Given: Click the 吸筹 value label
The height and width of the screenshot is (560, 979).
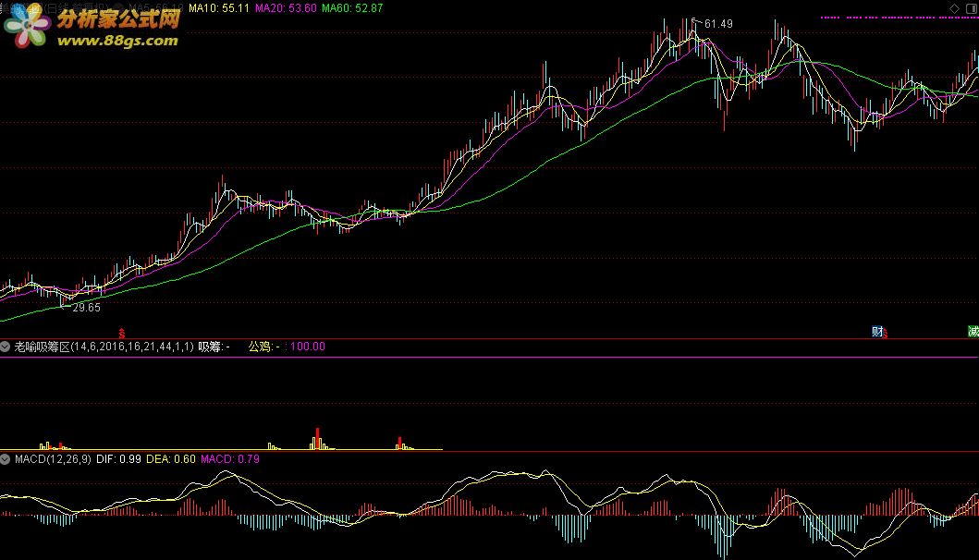Looking at the screenshot, I should [x=214, y=347].
